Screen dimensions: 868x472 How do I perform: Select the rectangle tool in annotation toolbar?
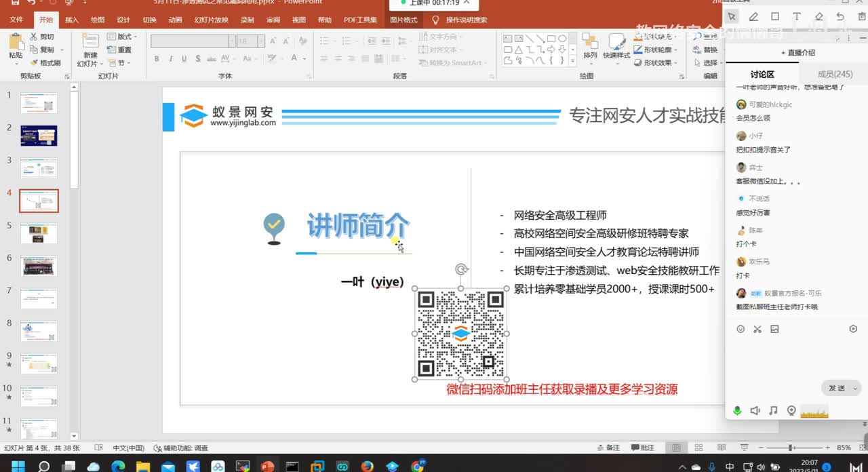[x=775, y=16]
